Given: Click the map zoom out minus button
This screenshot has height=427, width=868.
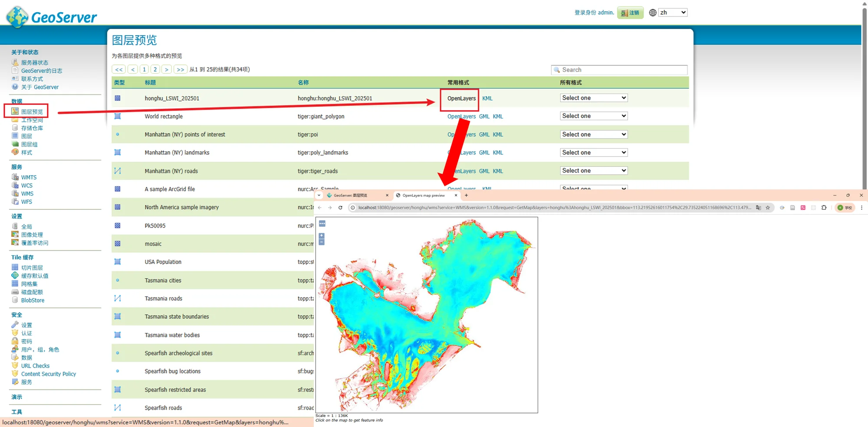Looking at the screenshot, I should pyautogui.click(x=322, y=242).
